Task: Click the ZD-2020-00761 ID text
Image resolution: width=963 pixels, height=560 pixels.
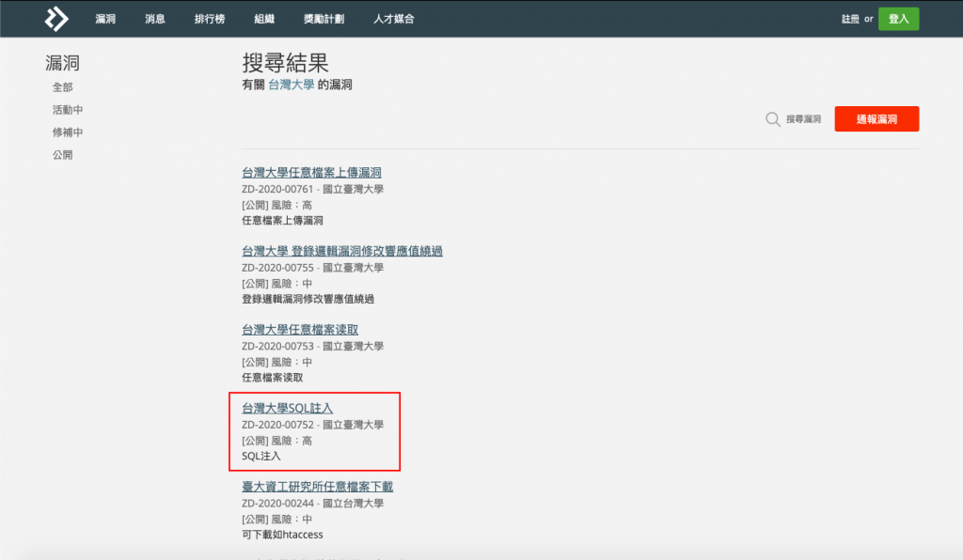Action: pyautogui.click(x=277, y=190)
